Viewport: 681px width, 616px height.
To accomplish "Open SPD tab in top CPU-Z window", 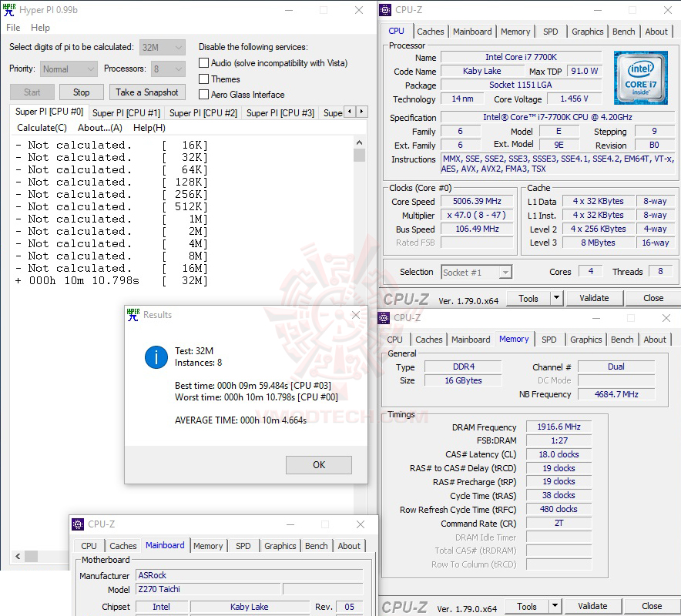I will [x=550, y=32].
